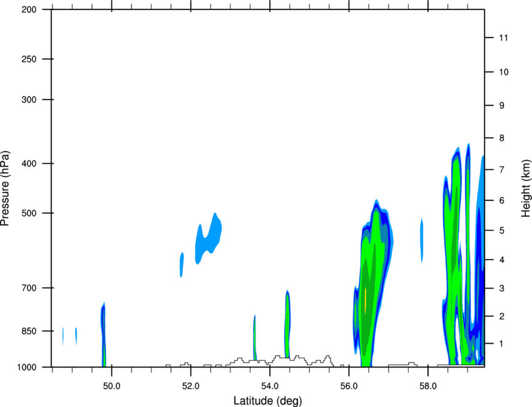Click the green plume near 54.4° latitude

click(x=287, y=324)
